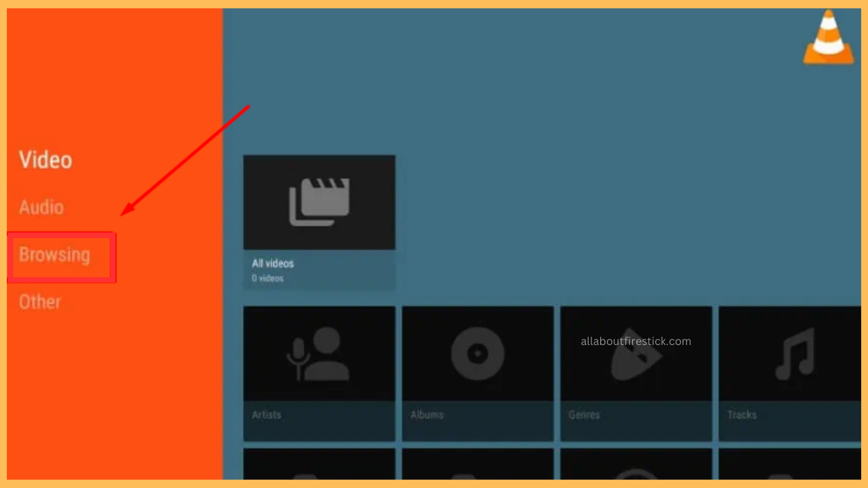The height and width of the screenshot is (488, 868).
Task: Click the clapperboard icon on All videos tile
Action: point(319,201)
